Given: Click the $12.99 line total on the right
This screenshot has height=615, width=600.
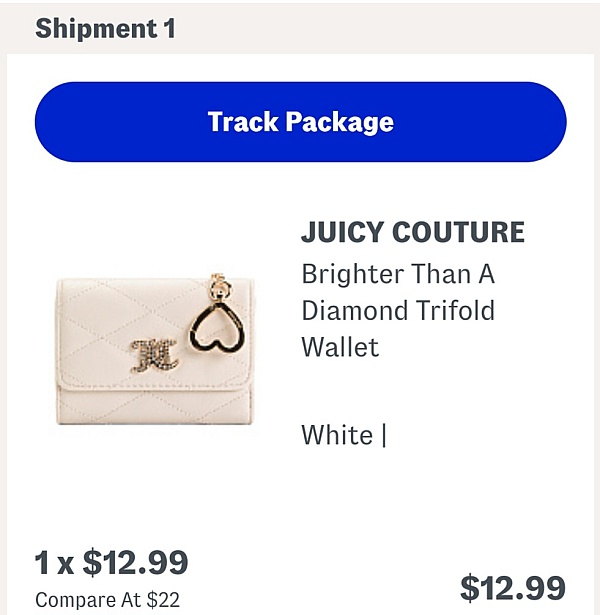Looking at the screenshot, I should click(x=513, y=588).
